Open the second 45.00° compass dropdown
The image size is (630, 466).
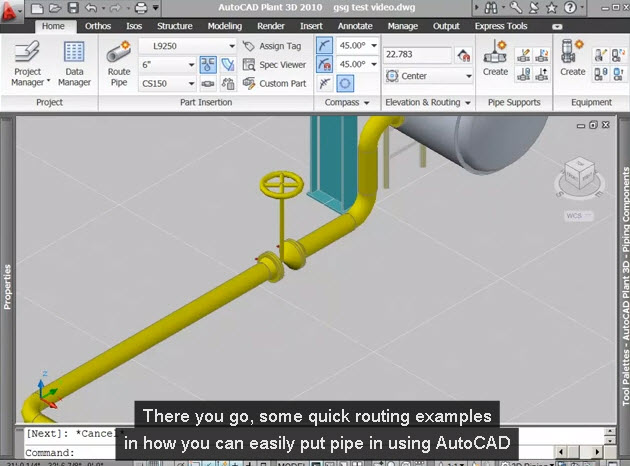click(374, 64)
